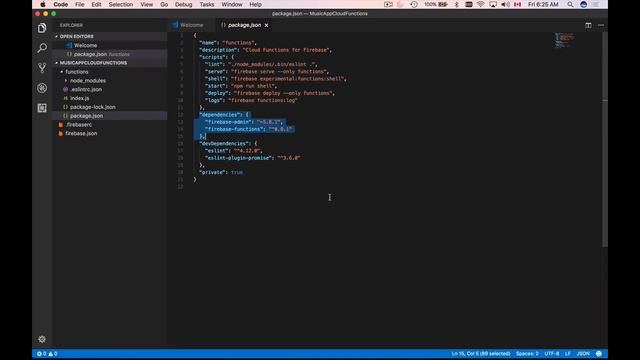The image size is (640, 360).
Task: Open .eslintrc.json in explorer
Action: pyautogui.click(x=86, y=89)
